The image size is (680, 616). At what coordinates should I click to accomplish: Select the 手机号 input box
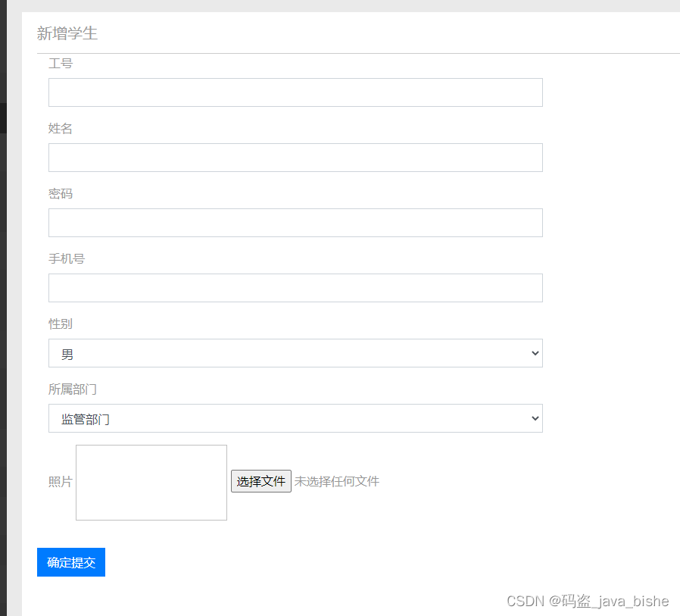(x=295, y=288)
